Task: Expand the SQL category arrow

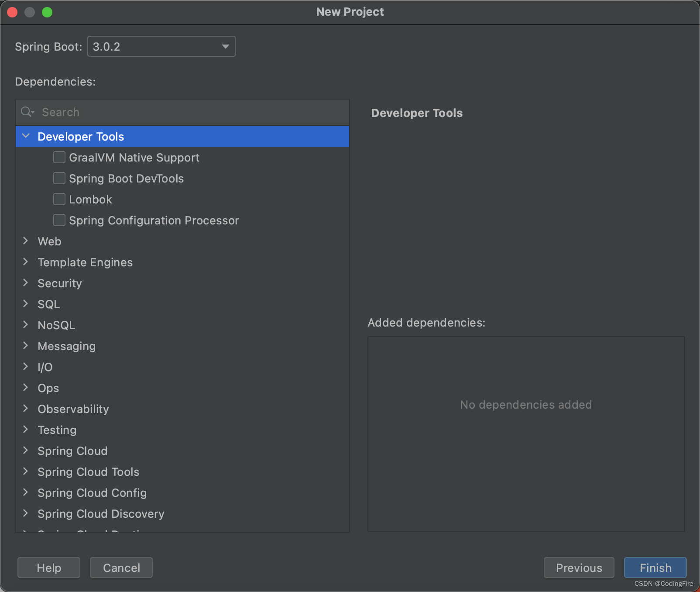Action: coord(25,303)
